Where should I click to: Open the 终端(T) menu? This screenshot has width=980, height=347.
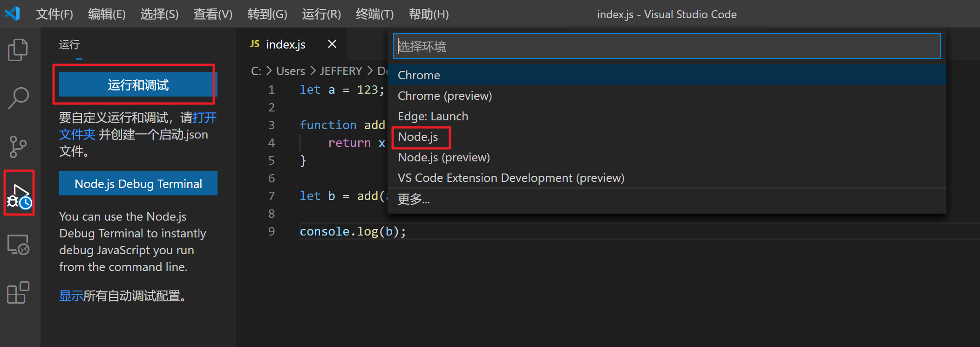[x=375, y=14]
